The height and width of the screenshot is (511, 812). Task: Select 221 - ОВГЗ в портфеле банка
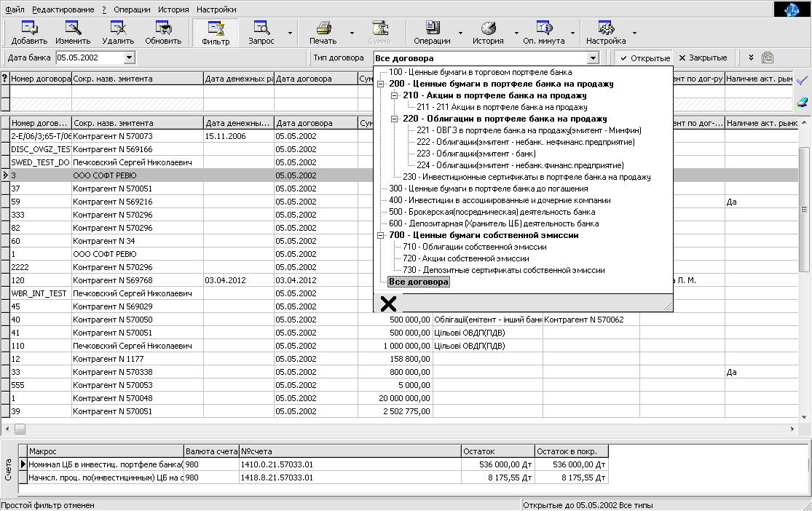pyautogui.click(x=529, y=130)
